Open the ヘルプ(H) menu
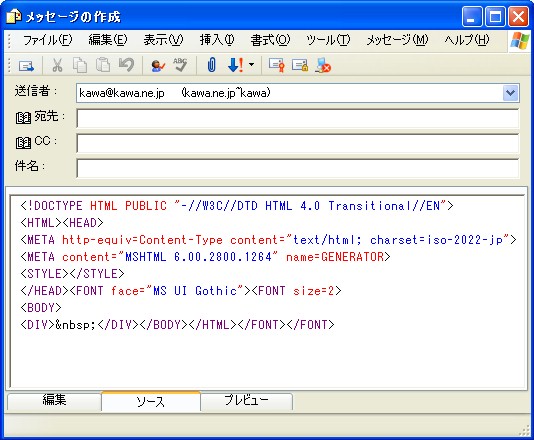This screenshot has width=534, height=440. 467,40
